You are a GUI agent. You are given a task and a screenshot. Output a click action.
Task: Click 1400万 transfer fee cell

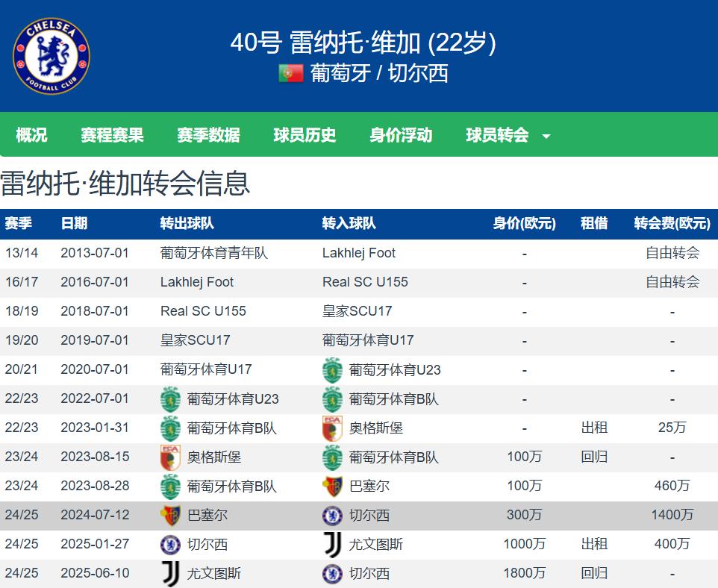click(672, 515)
